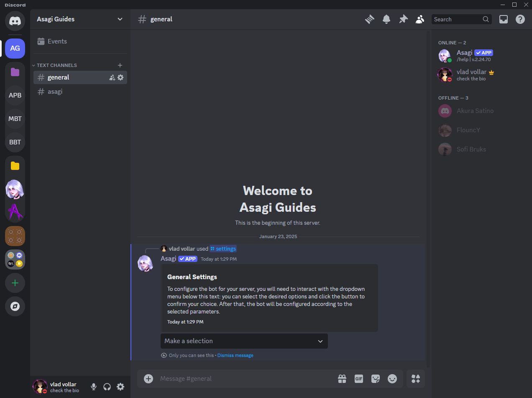Open Threads icon in channel header

[x=369, y=19]
